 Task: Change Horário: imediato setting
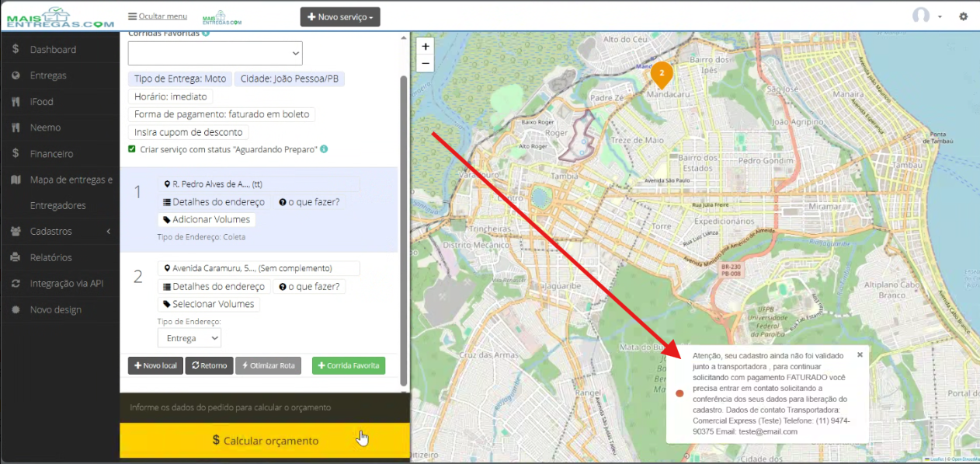[171, 96]
